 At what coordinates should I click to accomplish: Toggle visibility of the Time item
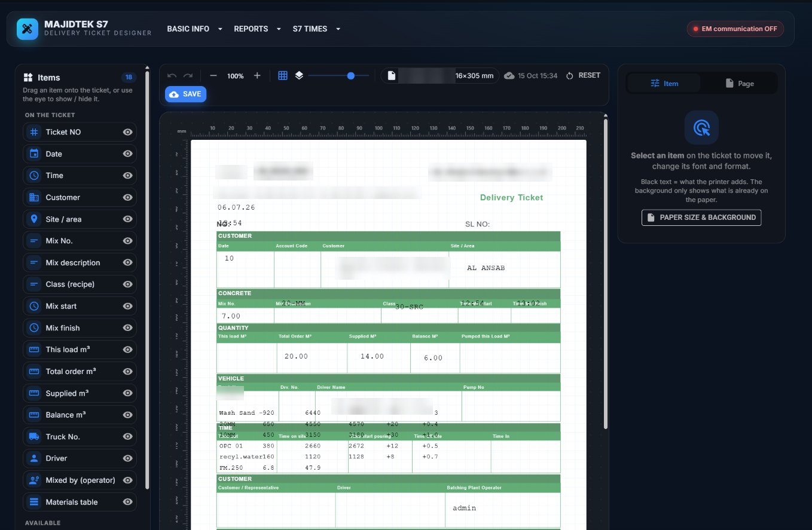click(127, 176)
